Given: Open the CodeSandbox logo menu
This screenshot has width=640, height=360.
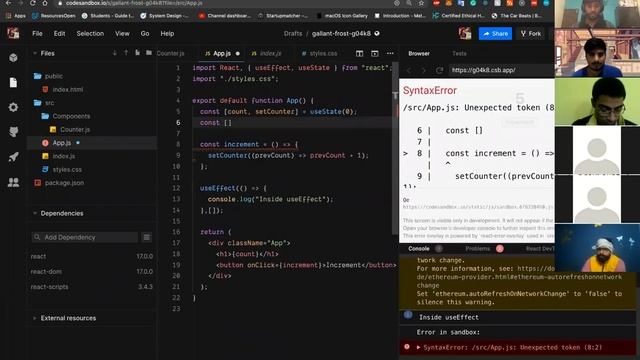Looking at the screenshot, I should pyautogui.click(x=13, y=33).
